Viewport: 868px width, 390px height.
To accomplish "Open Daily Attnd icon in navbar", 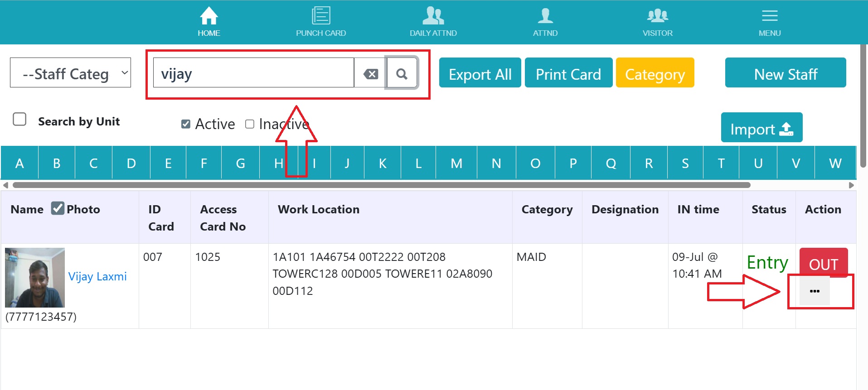I will [x=433, y=16].
